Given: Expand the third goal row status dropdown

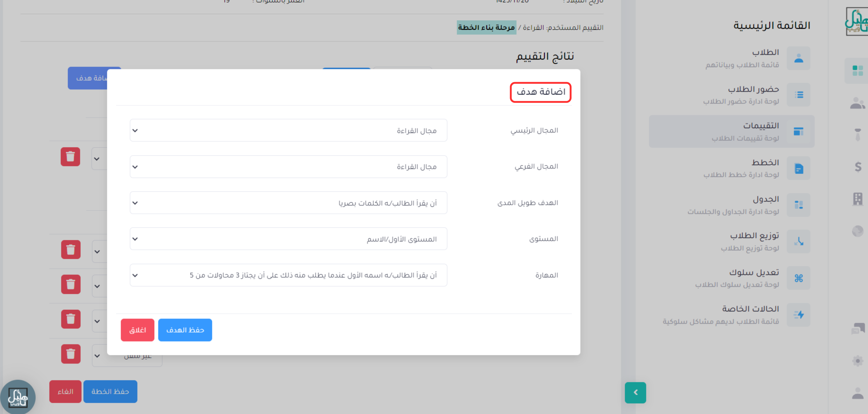Looking at the screenshot, I should (100, 286).
